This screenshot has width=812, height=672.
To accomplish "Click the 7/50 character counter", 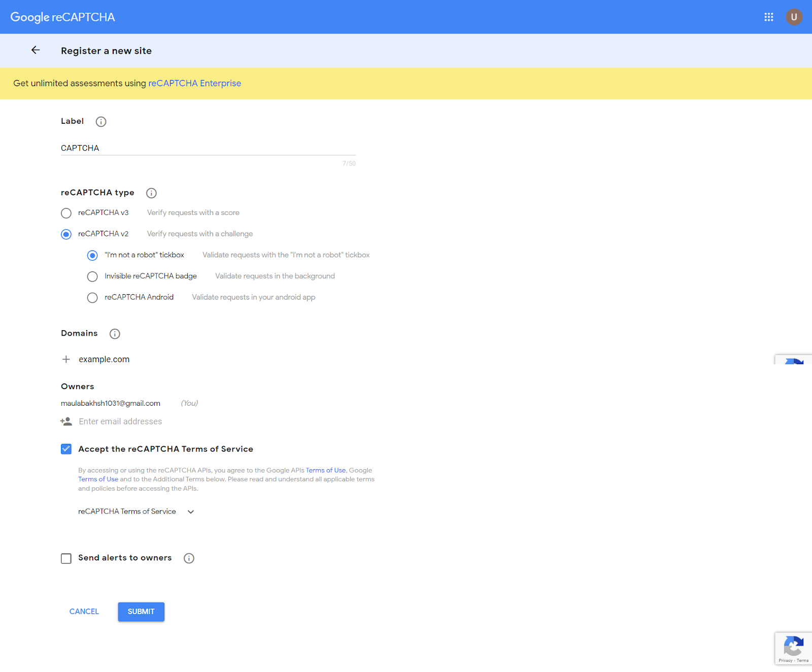I will coord(349,163).
